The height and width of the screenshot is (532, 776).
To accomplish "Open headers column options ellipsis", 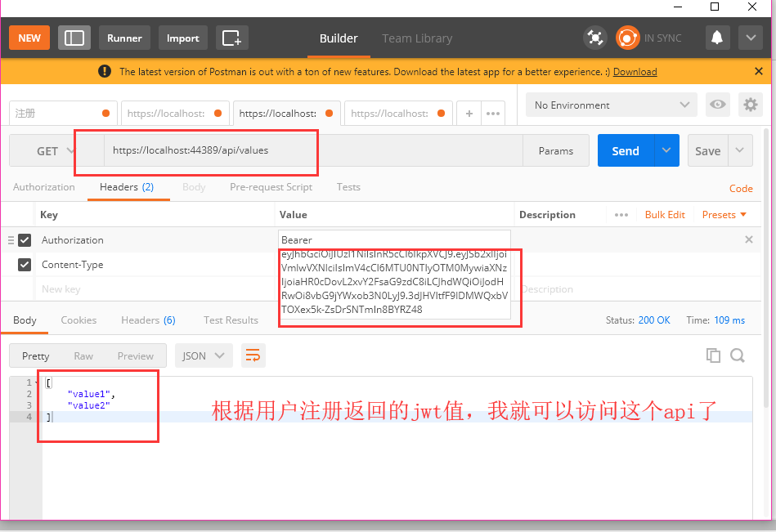I will point(621,215).
